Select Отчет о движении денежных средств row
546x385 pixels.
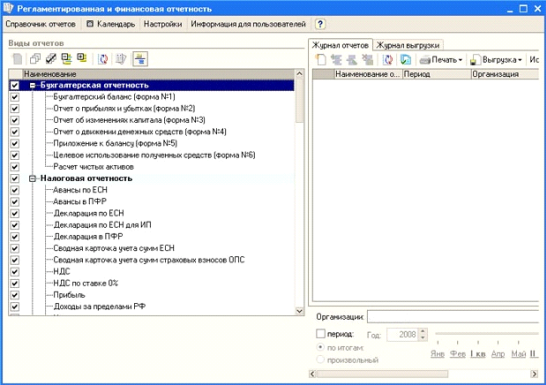coord(140,132)
